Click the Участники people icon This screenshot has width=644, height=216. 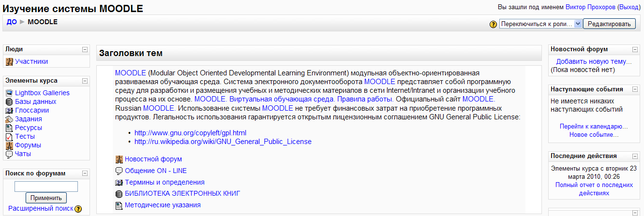point(9,62)
